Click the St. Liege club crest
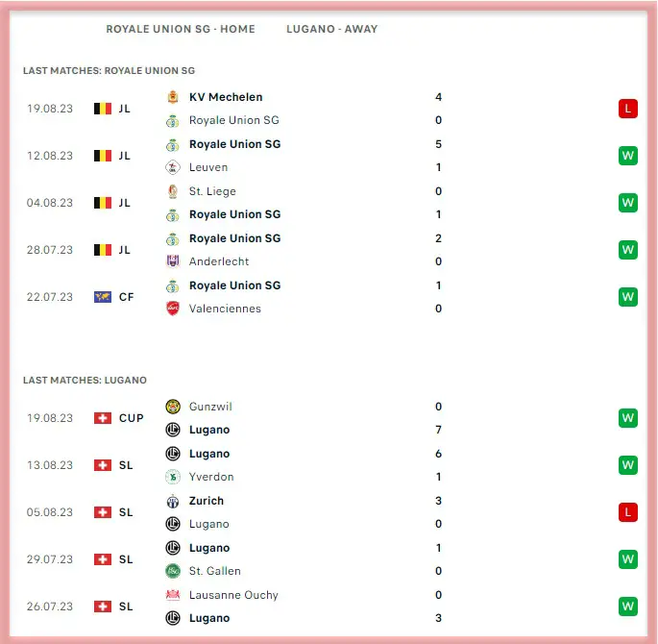Image resolution: width=658 pixels, height=644 pixels. [x=173, y=191]
